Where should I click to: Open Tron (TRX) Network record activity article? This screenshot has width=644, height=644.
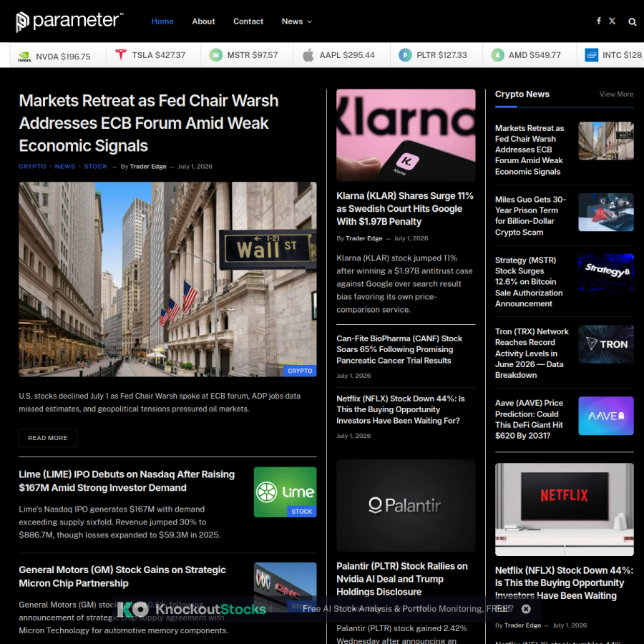pyautogui.click(x=532, y=353)
